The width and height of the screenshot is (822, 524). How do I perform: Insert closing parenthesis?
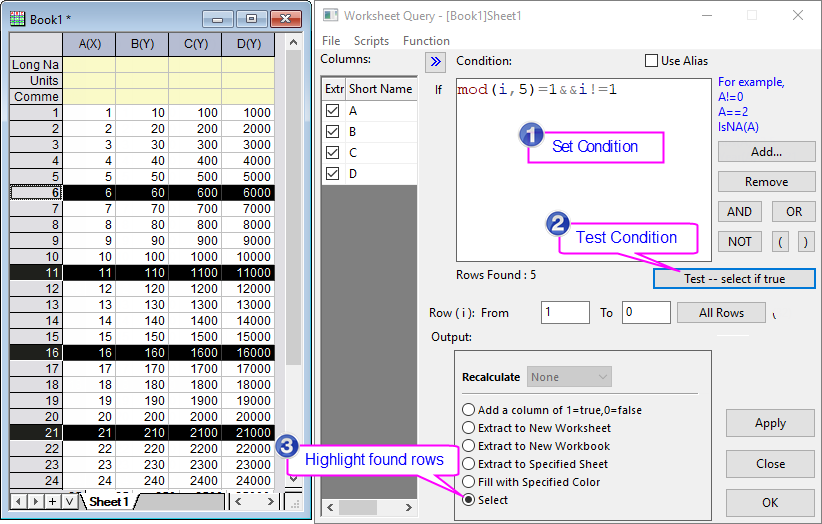[x=806, y=242]
